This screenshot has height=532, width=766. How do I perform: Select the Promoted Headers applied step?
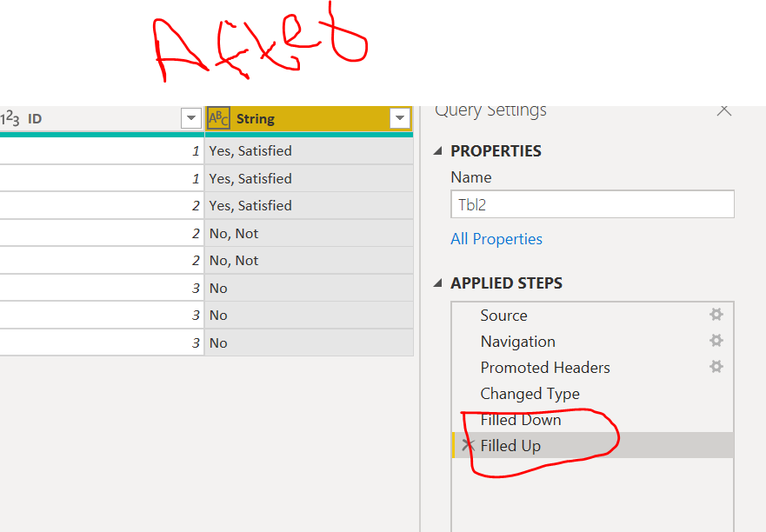coord(592,368)
